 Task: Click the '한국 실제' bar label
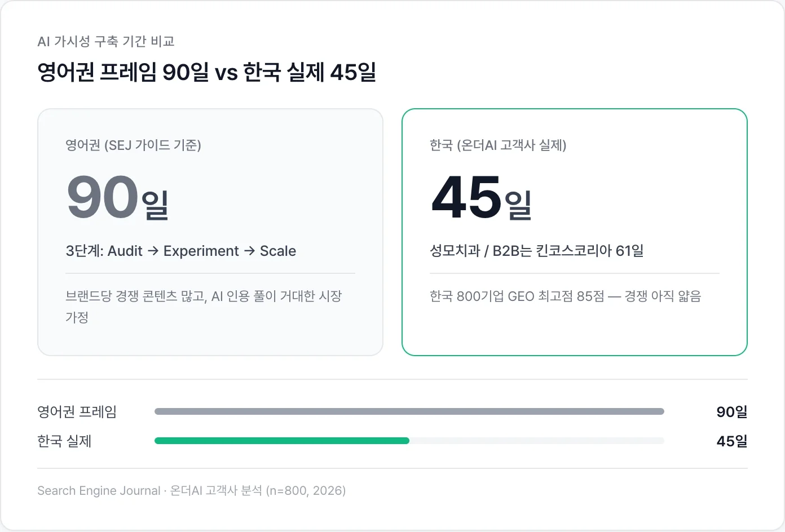click(x=64, y=441)
